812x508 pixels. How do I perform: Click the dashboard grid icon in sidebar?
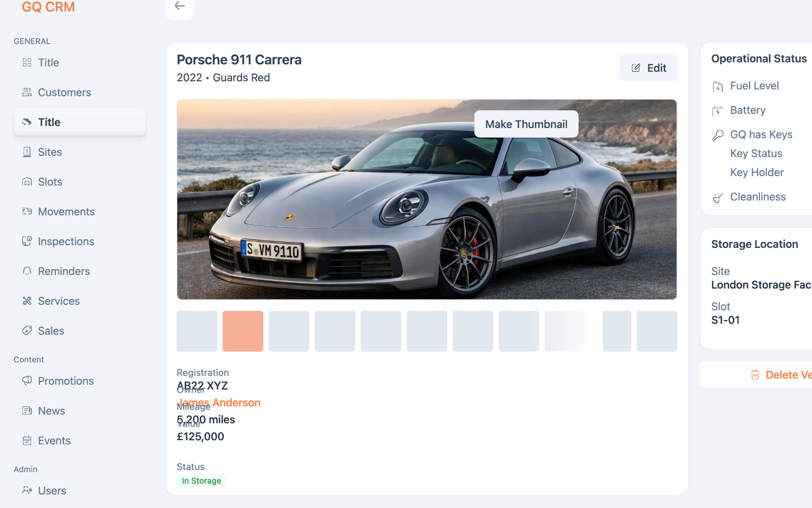(27, 62)
